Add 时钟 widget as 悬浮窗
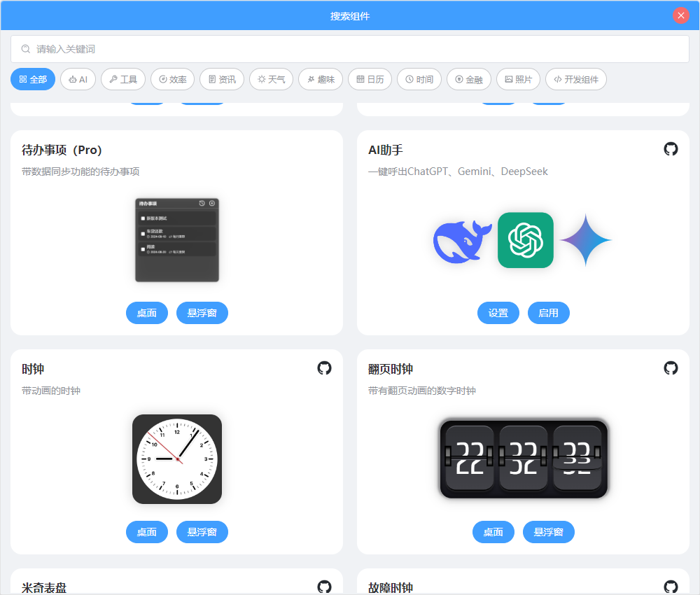The image size is (700, 595). pyautogui.click(x=202, y=532)
